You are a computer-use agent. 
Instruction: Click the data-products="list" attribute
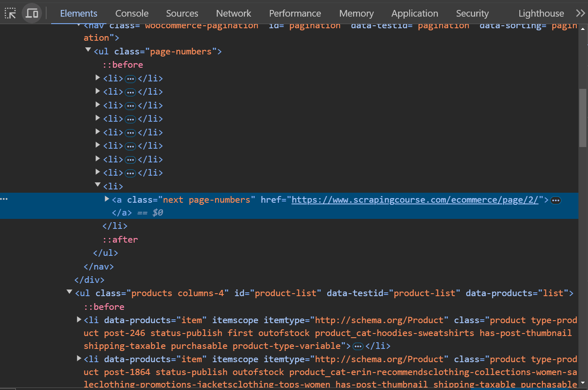click(517, 293)
